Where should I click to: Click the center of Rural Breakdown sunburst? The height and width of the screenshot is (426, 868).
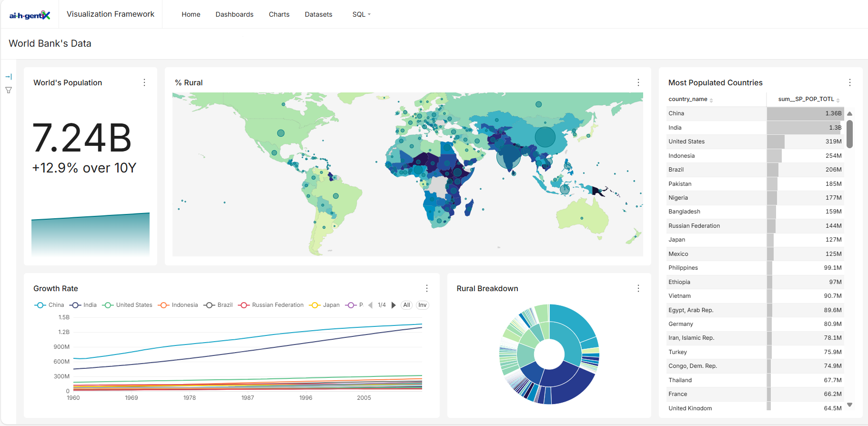pyautogui.click(x=549, y=354)
